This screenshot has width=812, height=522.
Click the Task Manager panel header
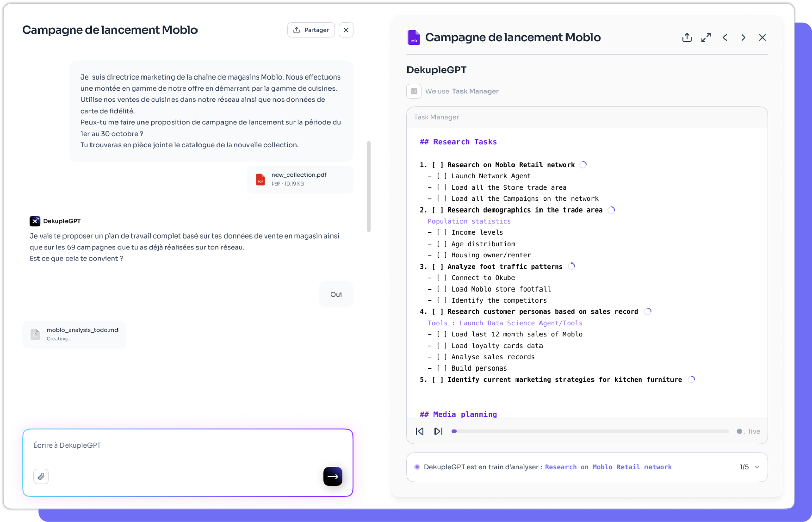[587, 117]
